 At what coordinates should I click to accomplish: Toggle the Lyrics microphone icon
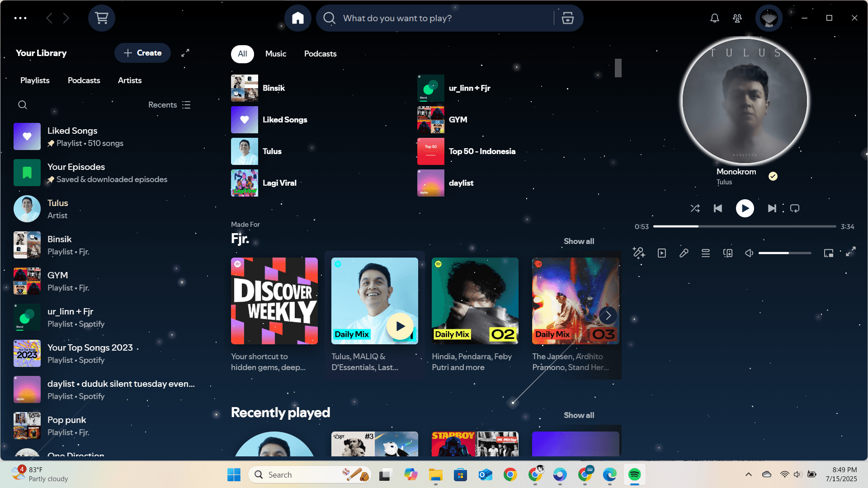(684, 253)
